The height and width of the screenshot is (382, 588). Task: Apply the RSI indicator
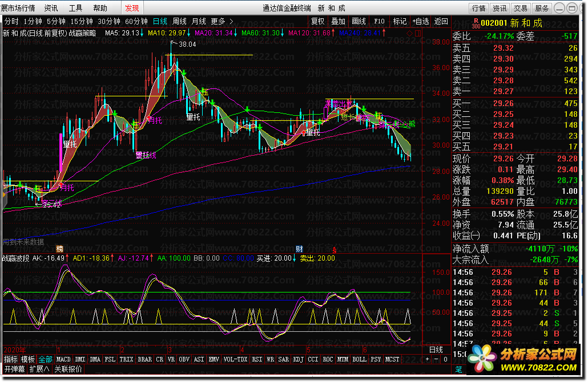point(257,359)
